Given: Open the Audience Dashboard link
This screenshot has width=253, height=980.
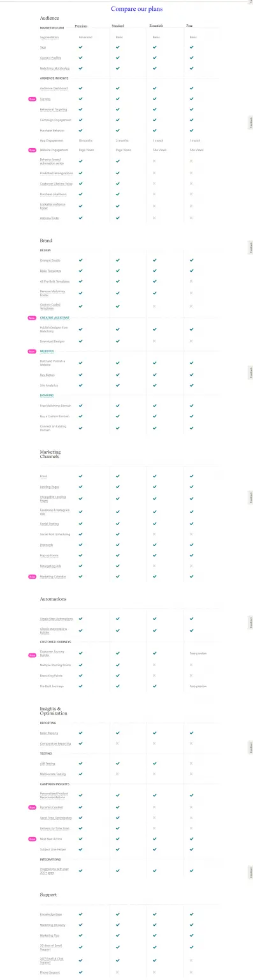Looking at the screenshot, I should click(54, 88).
